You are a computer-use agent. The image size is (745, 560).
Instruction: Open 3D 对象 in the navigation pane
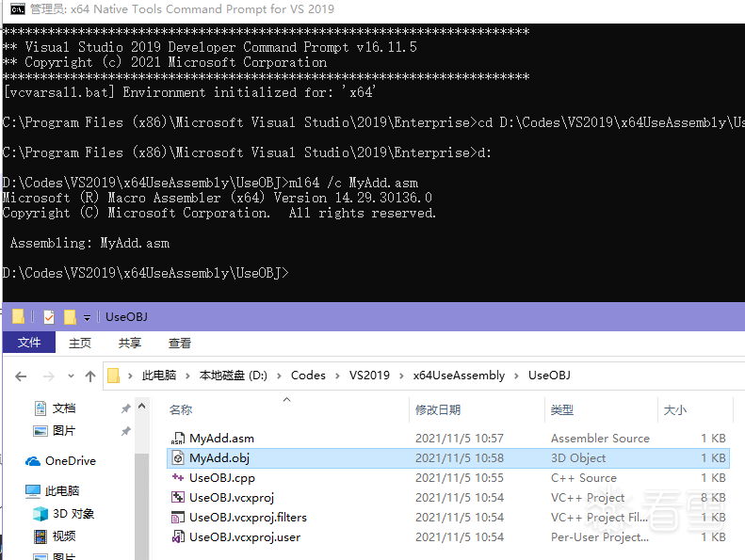[x=73, y=514]
